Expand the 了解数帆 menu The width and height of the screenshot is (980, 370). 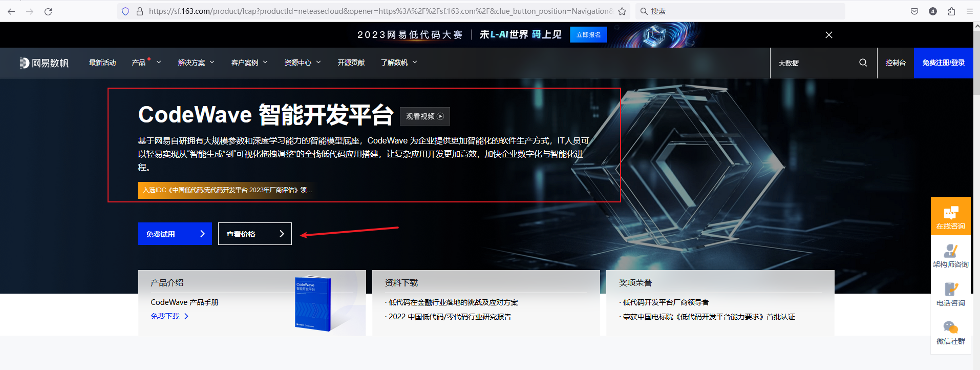399,63
